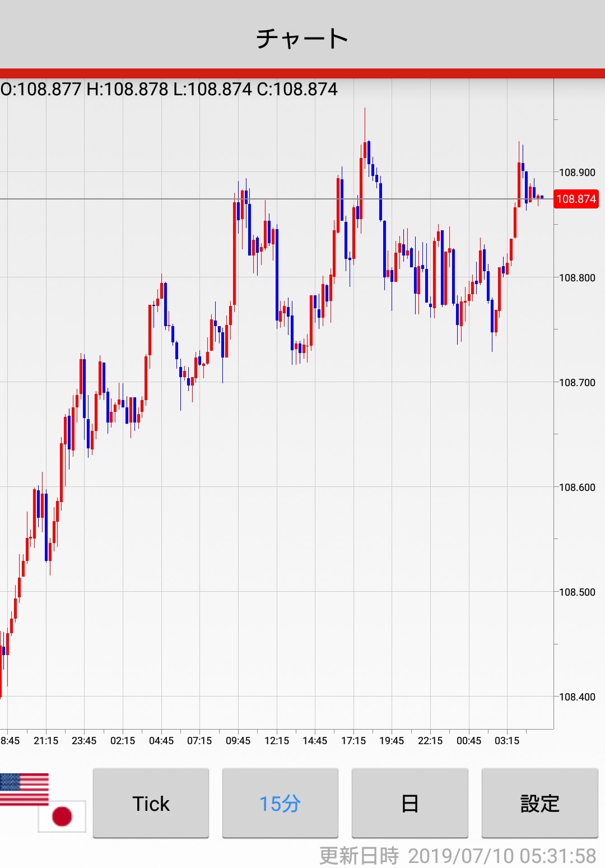The image size is (605, 868).
Task: Tap the 更新日時 update timestamp text
Action: tap(457, 856)
